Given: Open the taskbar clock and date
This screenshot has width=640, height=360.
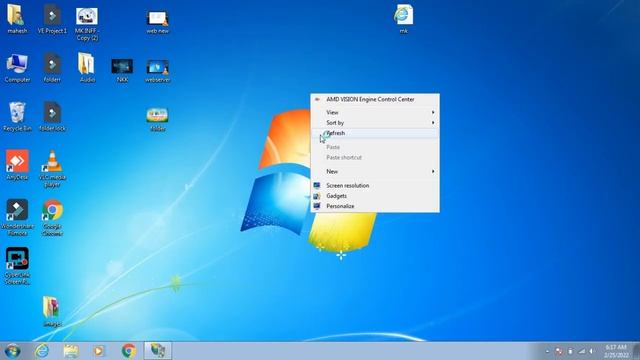Looking at the screenshot, I should [616, 351].
